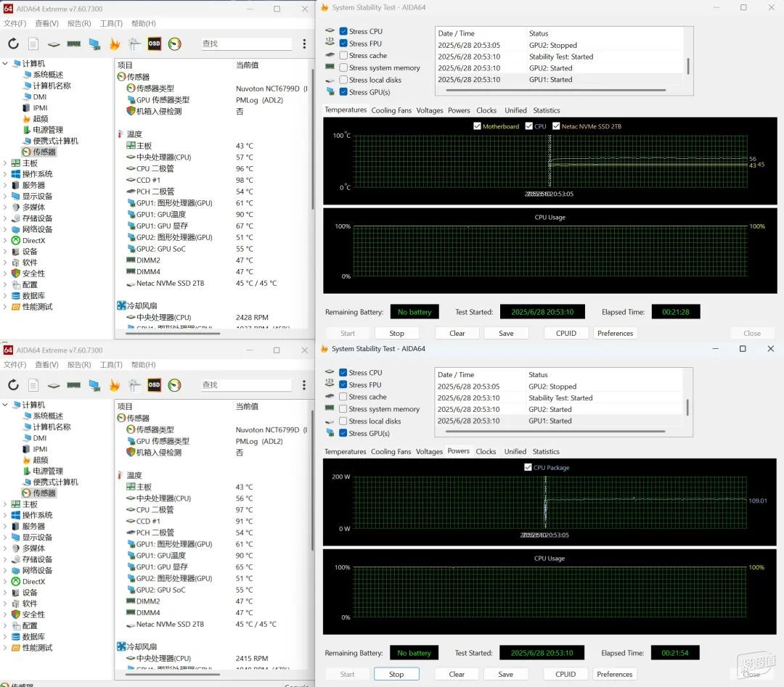Open three-dot menu in upper AIDA64 Extreme toolbar
784x687 pixels.
(304, 44)
